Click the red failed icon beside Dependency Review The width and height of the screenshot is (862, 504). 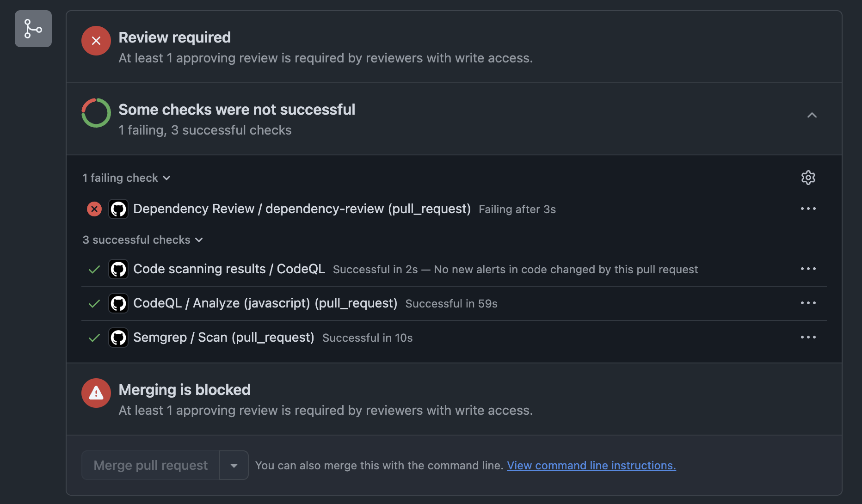[x=94, y=209]
